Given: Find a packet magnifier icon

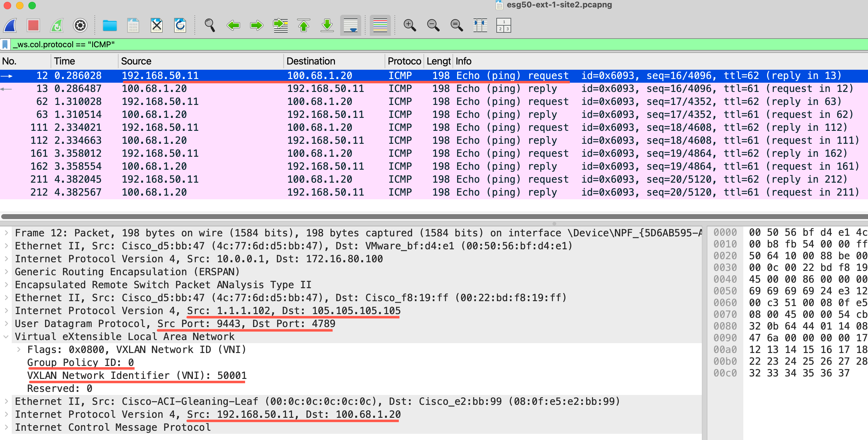Looking at the screenshot, I should pos(210,25).
